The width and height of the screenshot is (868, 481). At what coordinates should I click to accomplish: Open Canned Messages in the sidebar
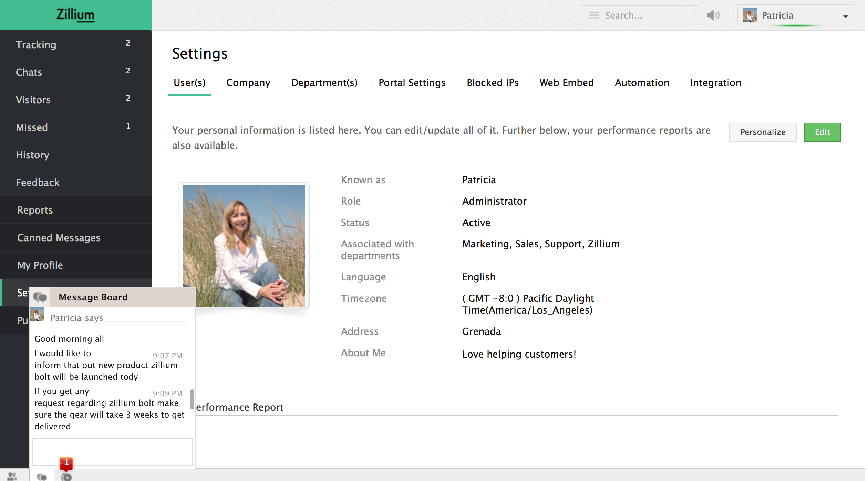pyautogui.click(x=59, y=238)
